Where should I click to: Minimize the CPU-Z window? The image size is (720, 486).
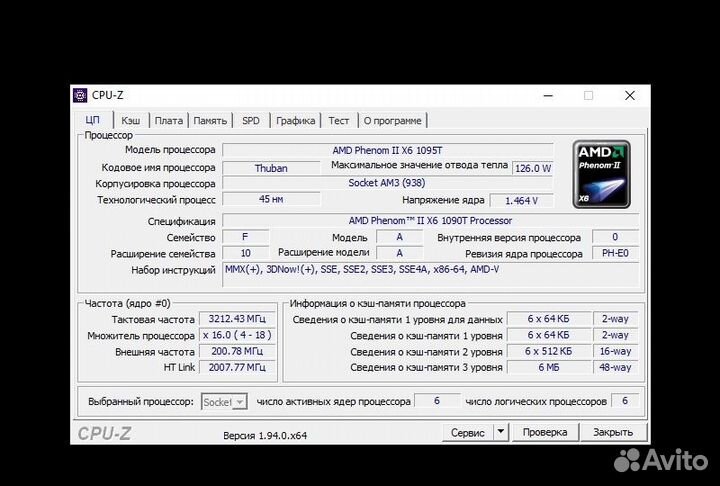pyautogui.click(x=548, y=96)
